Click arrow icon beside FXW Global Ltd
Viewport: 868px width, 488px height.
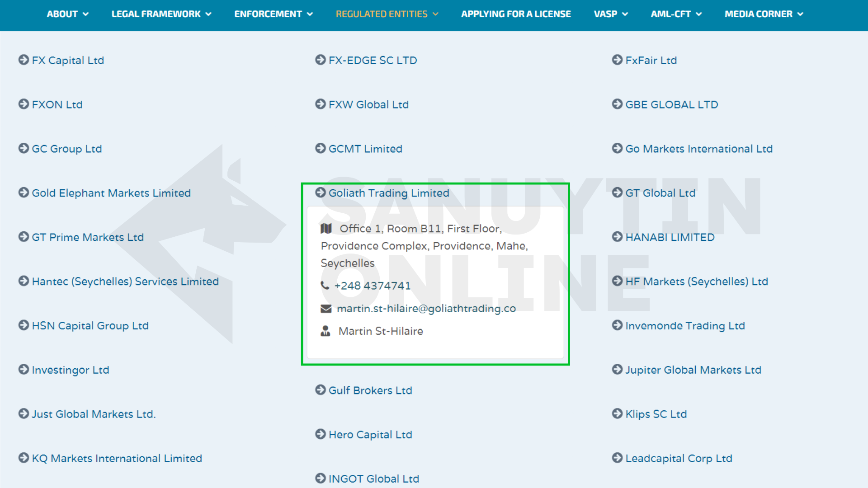(x=321, y=104)
